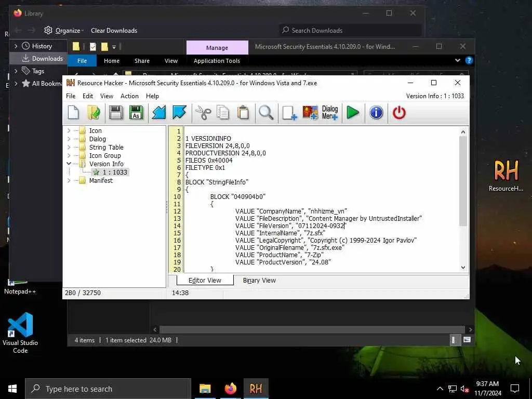532x399 pixels.
Task: Click the red power exit icon
Action: point(399,113)
